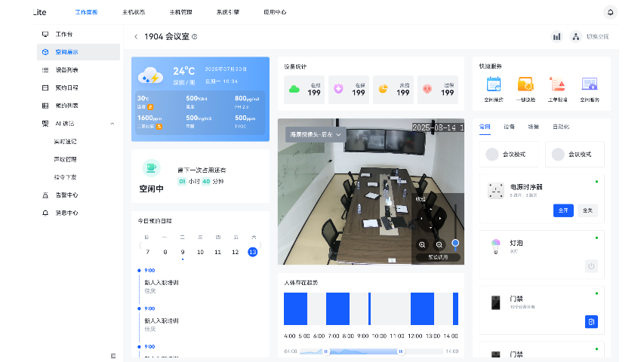Image resolution: width=644 pixels, height=362 pixels.
Task: Click the camera vertical slider handle
Action: click(455, 243)
